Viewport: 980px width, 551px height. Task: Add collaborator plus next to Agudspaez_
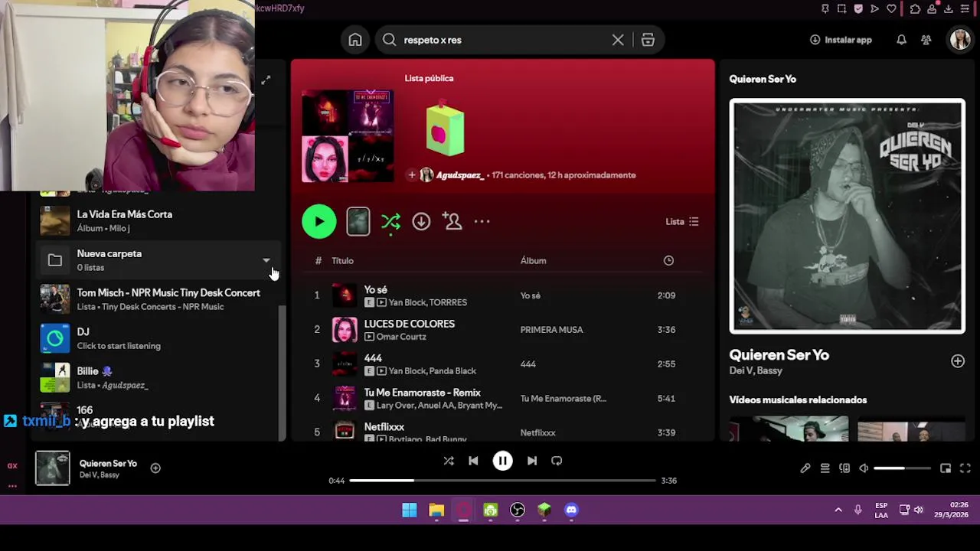click(412, 175)
